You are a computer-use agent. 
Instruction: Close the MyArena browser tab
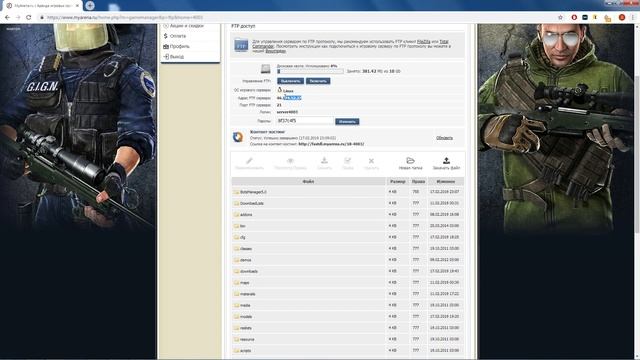77,6
